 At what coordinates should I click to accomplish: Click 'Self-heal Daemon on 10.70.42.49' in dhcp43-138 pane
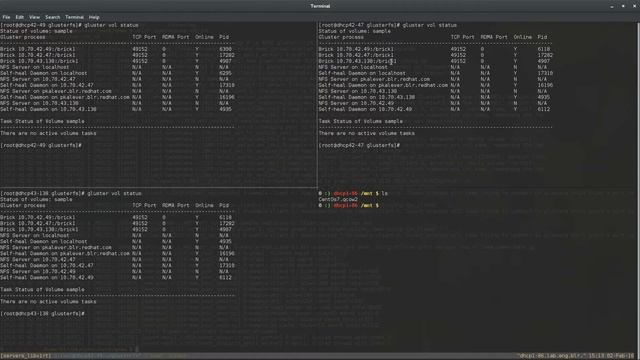pos(47,277)
